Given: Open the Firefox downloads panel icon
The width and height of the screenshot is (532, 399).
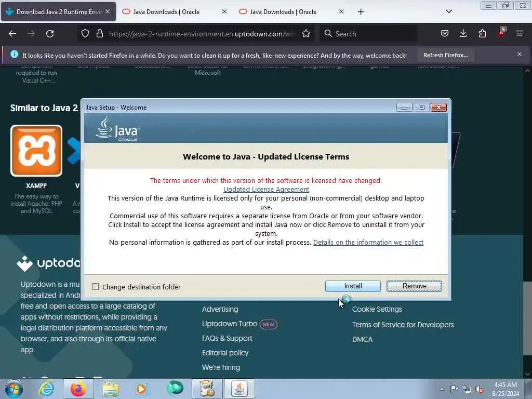Looking at the screenshot, I should coord(463,34).
